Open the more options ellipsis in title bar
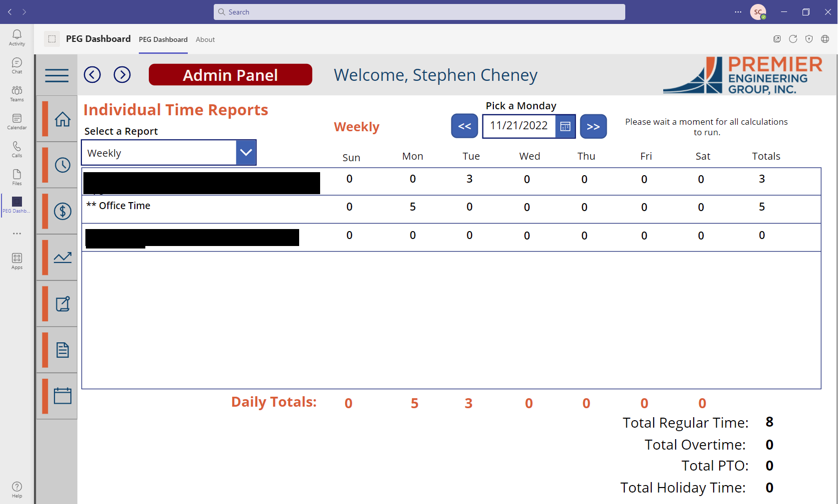The width and height of the screenshot is (838, 504). tap(738, 12)
